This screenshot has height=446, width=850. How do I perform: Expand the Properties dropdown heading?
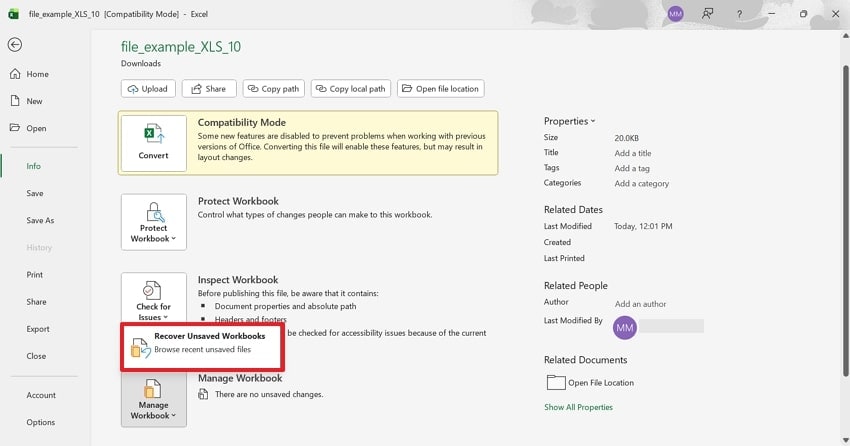point(569,121)
